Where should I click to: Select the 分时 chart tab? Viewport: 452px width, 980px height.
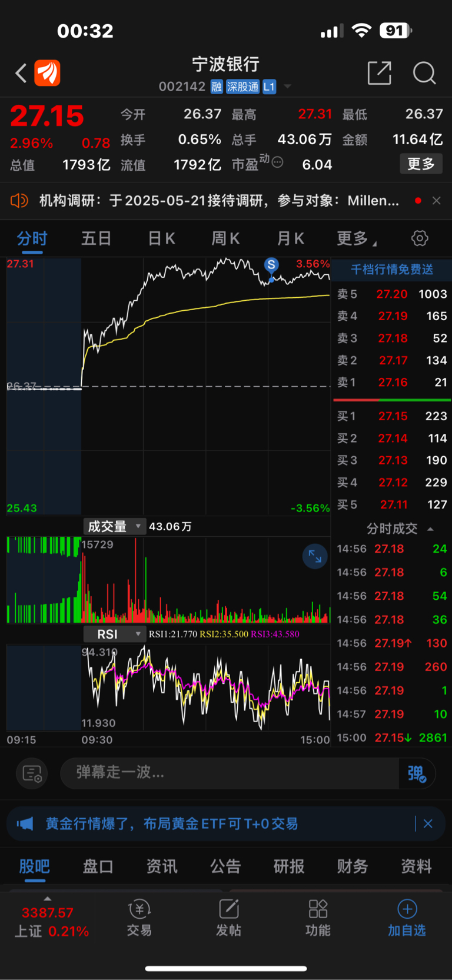click(32, 238)
